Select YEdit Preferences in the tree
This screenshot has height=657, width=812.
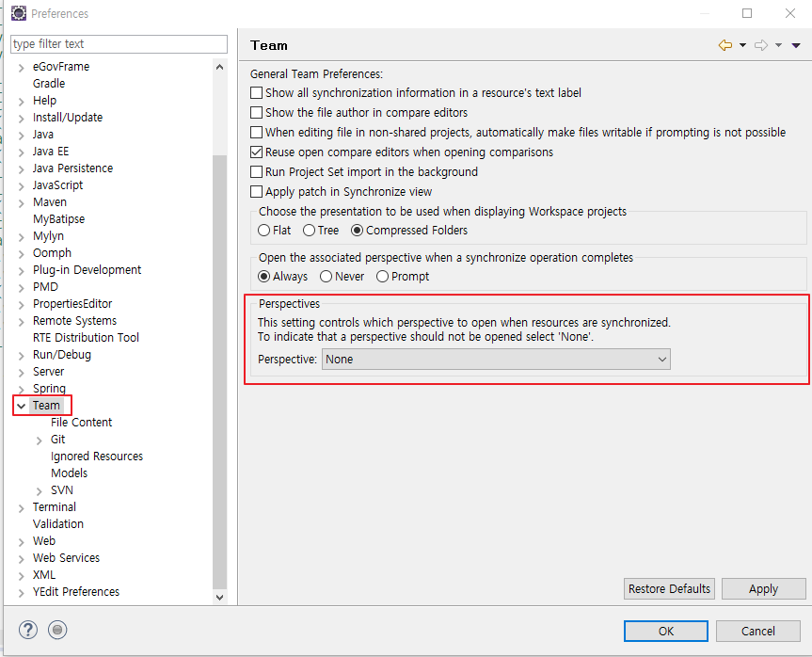[x=76, y=592]
